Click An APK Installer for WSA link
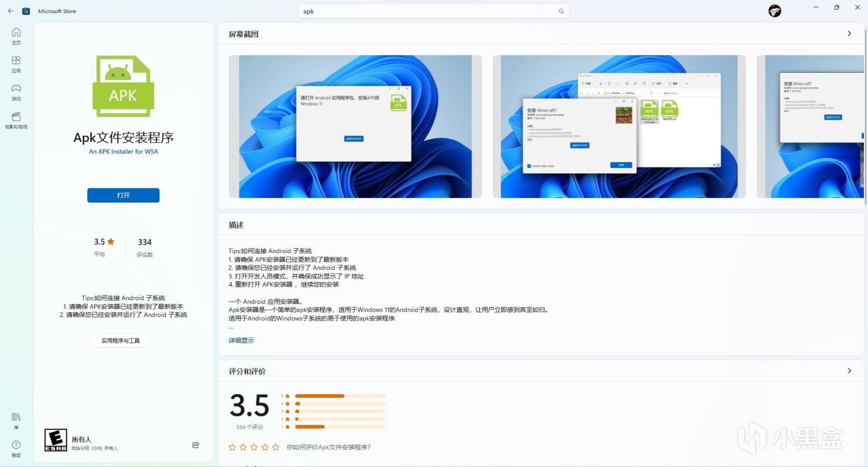This screenshot has width=868, height=467. [x=124, y=152]
